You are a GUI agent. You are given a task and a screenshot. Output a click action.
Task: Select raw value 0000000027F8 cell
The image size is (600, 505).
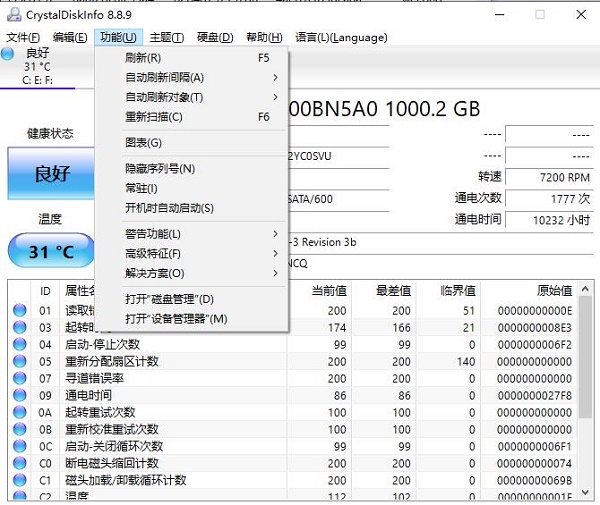535,396
